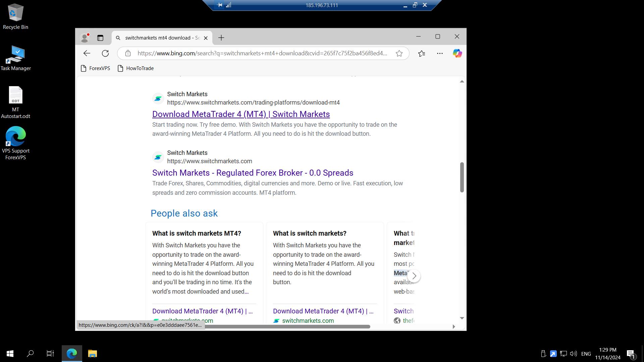Open taskbar search
Image resolution: width=644 pixels, height=362 pixels.
point(30,354)
